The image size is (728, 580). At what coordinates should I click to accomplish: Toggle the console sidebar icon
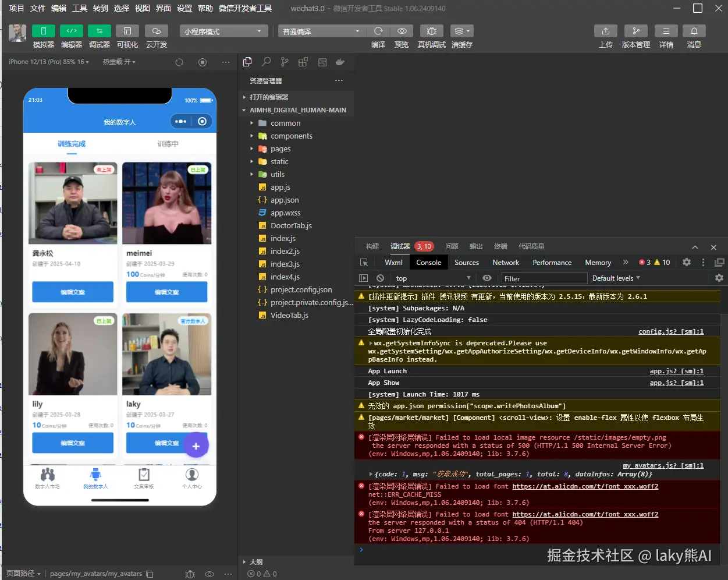pyautogui.click(x=364, y=278)
